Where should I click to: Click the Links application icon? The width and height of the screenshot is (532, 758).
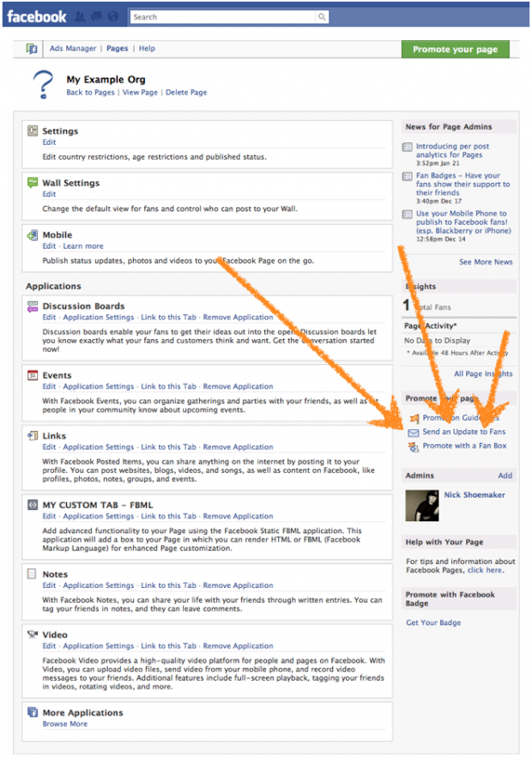[33, 435]
